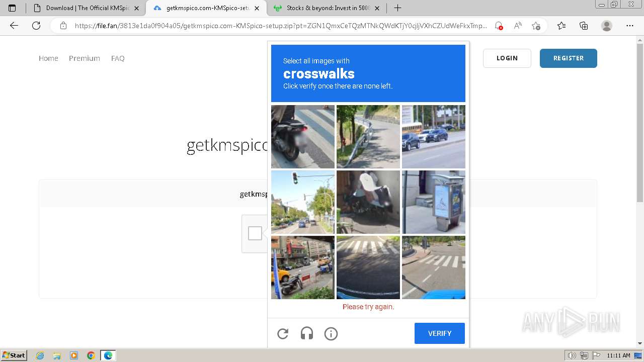Click the REGISTER button
The image size is (644, 362).
(x=569, y=58)
